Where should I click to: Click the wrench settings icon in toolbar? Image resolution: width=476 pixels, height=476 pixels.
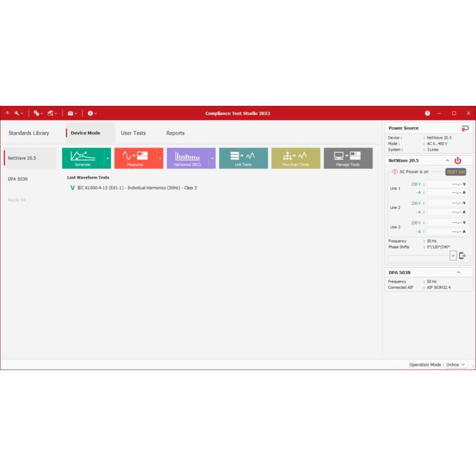tap(18, 113)
